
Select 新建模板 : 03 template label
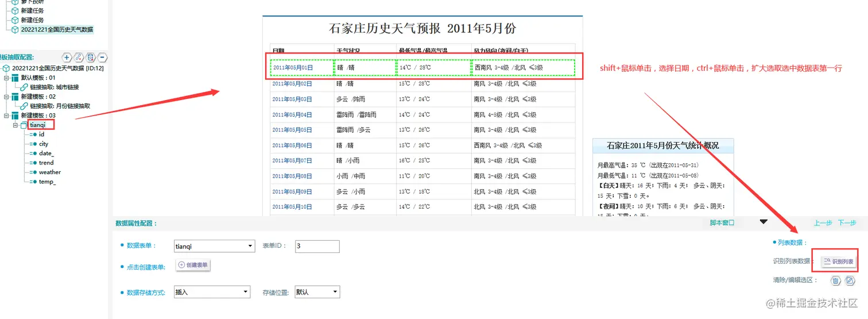(x=38, y=116)
